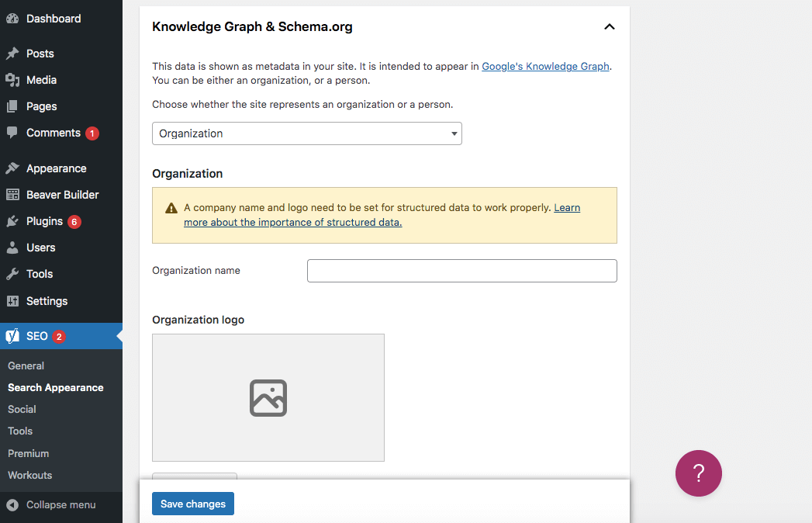Image resolution: width=812 pixels, height=523 pixels.
Task: Click the Appearance paintbrush icon
Action: (x=12, y=168)
